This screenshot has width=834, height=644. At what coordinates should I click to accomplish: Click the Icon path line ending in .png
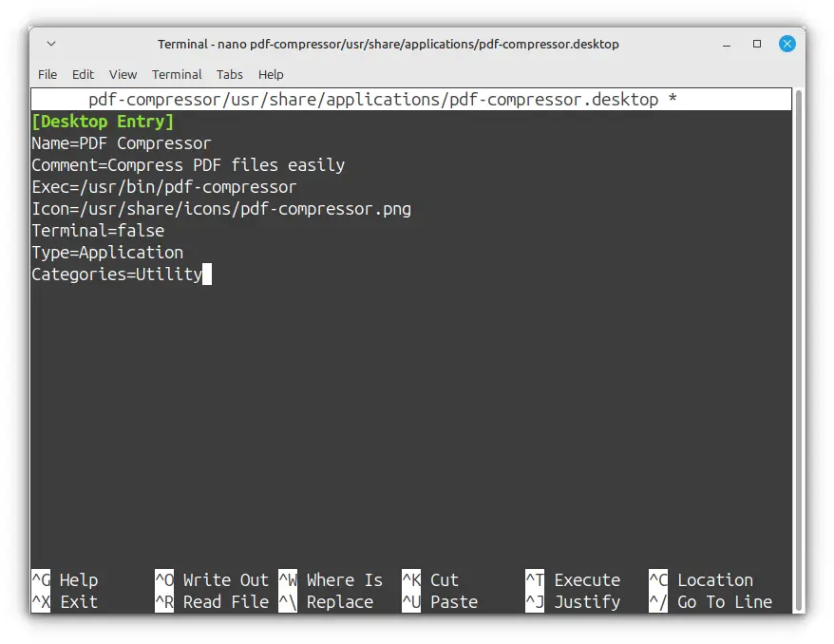coord(221,209)
